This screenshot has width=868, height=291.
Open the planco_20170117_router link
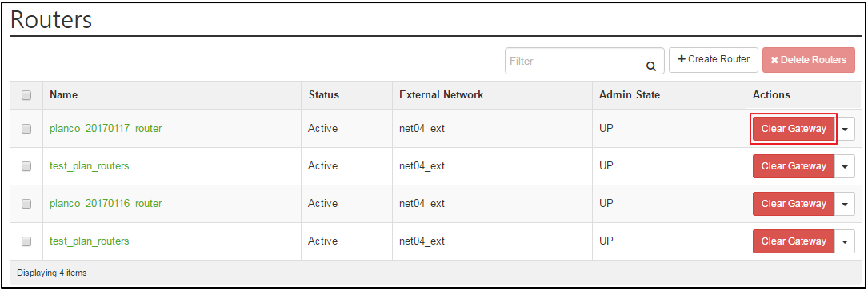(x=106, y=129)
